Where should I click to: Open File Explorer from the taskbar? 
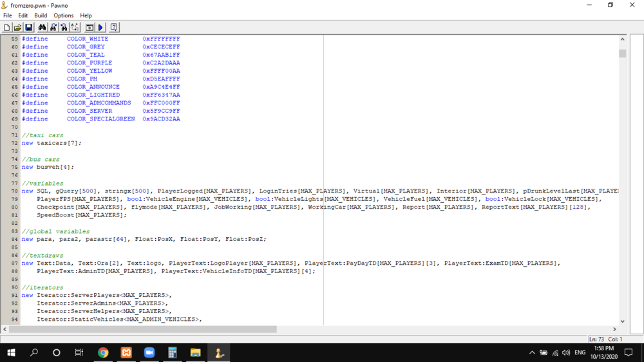196,352
